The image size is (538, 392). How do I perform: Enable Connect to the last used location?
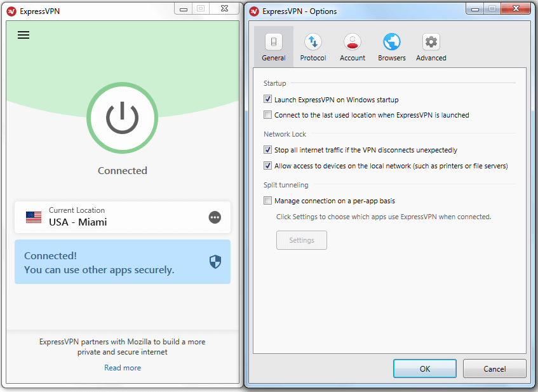click(267, 114)
